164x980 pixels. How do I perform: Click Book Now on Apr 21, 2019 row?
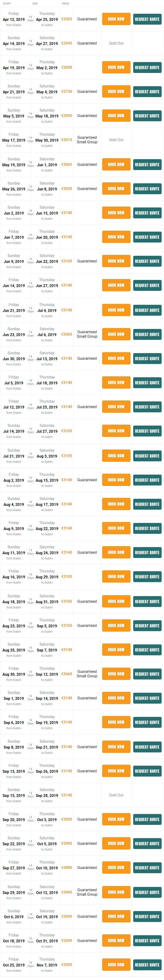tap(116, 92)
